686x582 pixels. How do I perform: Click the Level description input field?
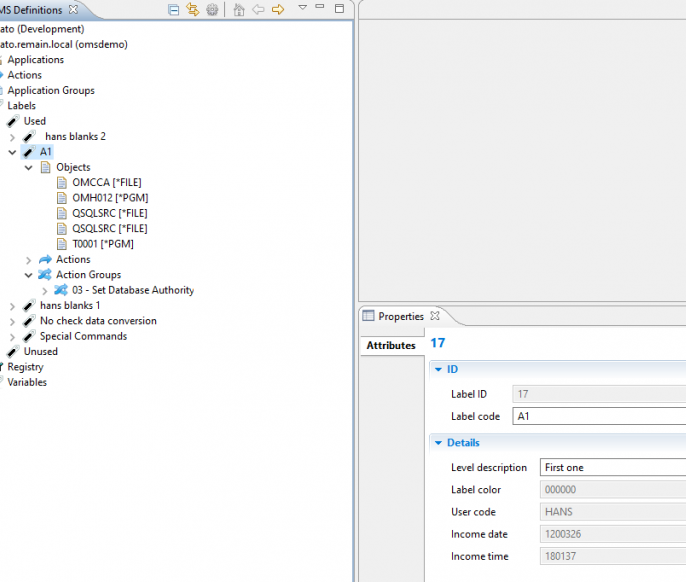613,467
